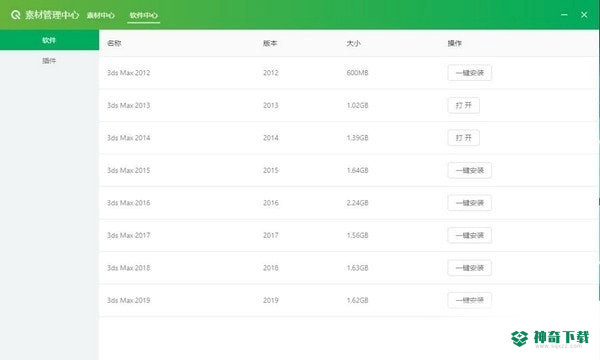Viewport: 600px width, 360px height.
Task: Click the app logo icon in the header
Action: (x=16, y=15)
